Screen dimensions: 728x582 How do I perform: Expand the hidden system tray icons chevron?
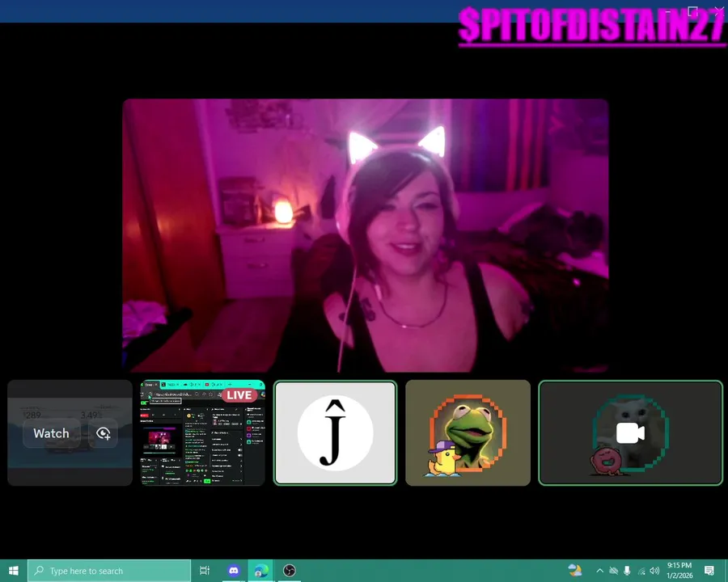coord(600,571)
